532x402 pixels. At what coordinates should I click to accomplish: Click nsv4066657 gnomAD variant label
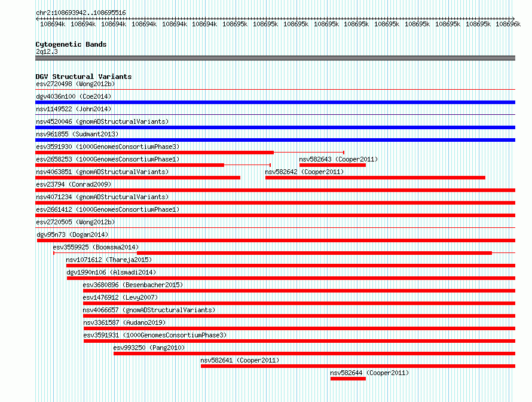click(149, 310)
